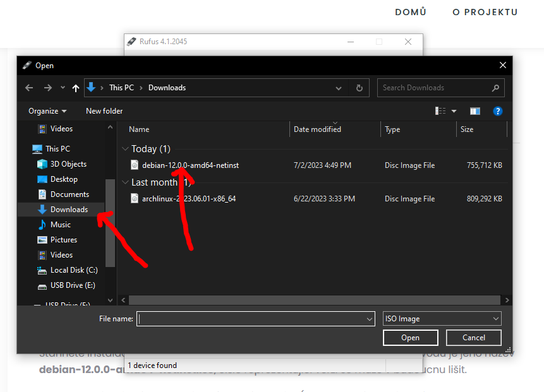Open the Organize menu
The width and height of the screenshot is (544, 392).
click(47, 111)
